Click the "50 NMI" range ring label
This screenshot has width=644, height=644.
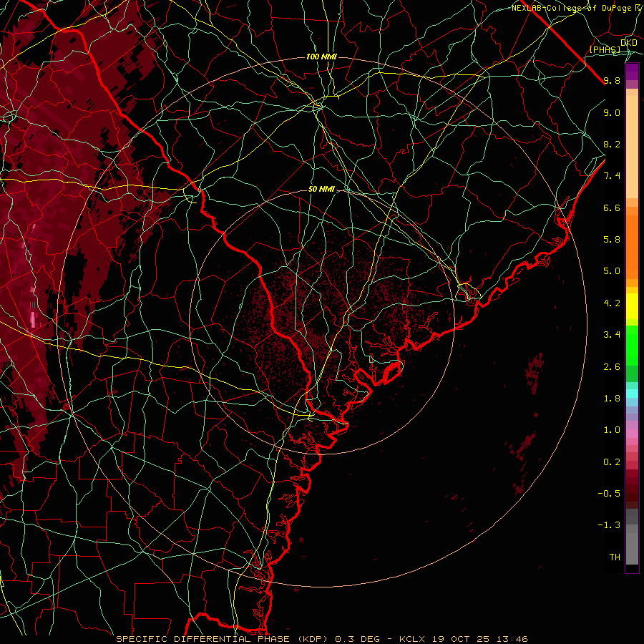321,190
